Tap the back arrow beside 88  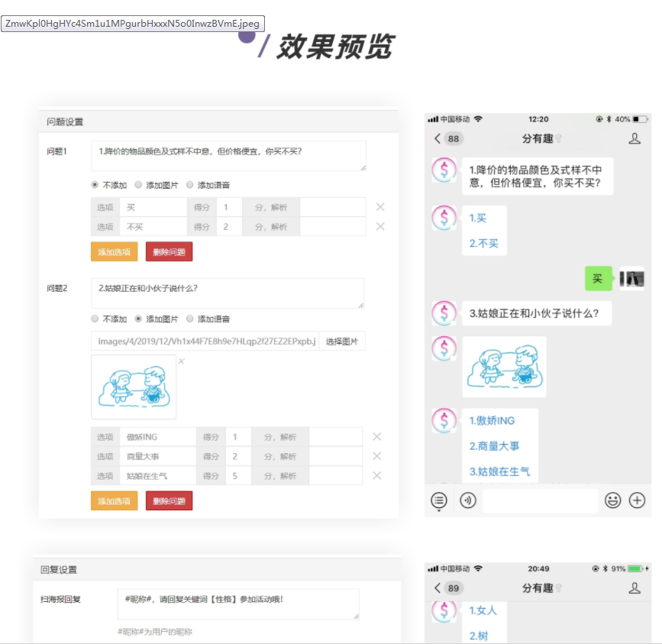[x=437, y=138]
